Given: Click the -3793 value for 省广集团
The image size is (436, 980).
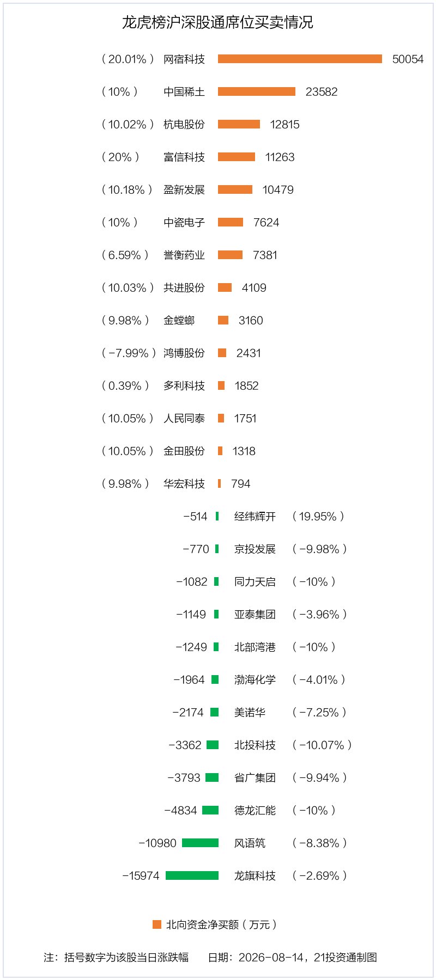Looking at the screenshot, I should point(184,778).
